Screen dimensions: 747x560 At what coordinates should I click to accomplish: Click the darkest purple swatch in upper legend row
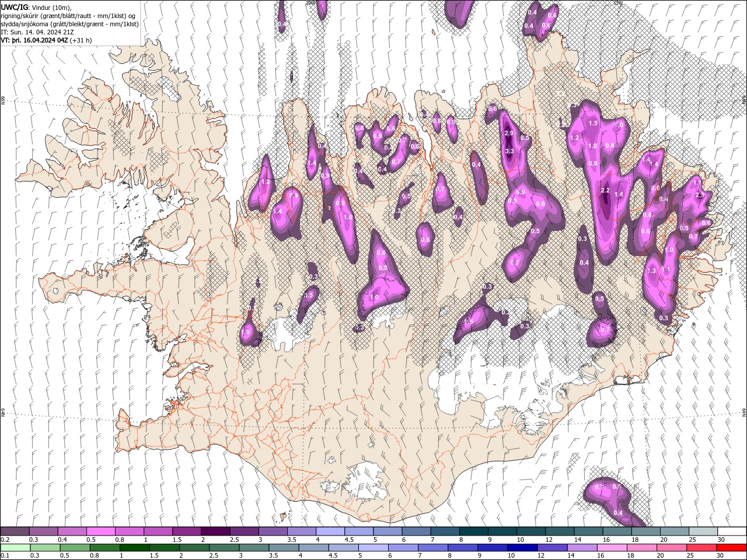coord(215,531)
